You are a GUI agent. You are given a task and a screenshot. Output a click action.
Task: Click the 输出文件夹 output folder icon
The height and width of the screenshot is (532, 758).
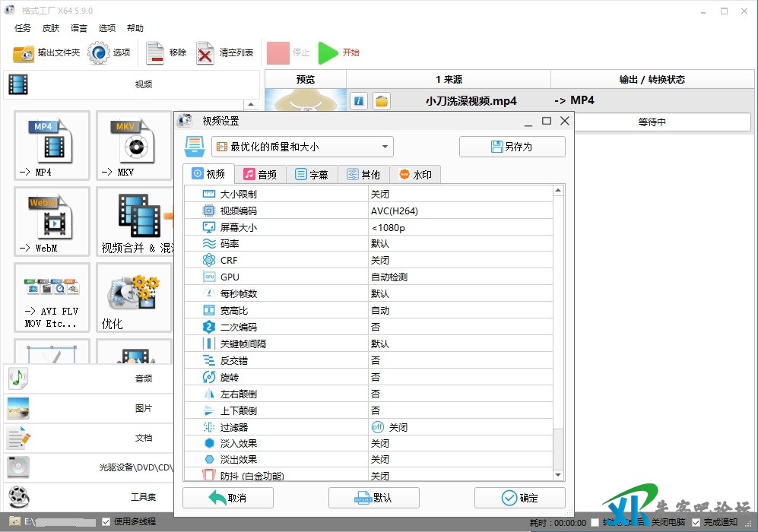click(x=24, y=53)
